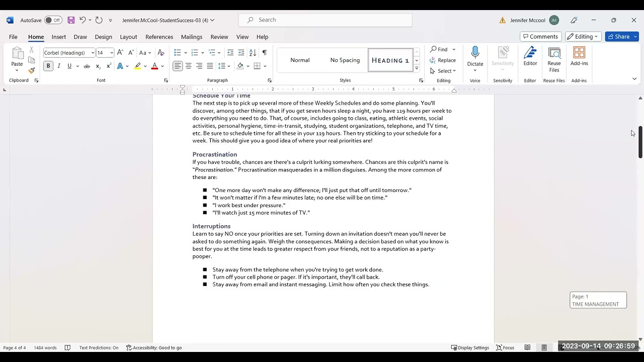Image resolution: width=644 pixels, height=362 pixels.
Task: Apply the red font color
Action: [x=154, y=66]
